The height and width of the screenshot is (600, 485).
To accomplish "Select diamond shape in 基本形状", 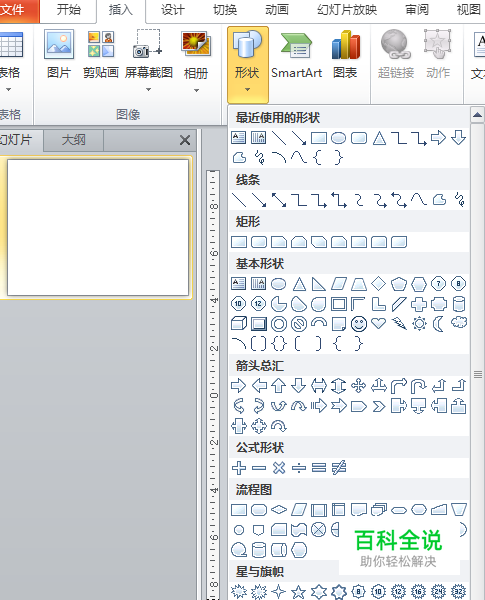I will (x=379, y=284).
